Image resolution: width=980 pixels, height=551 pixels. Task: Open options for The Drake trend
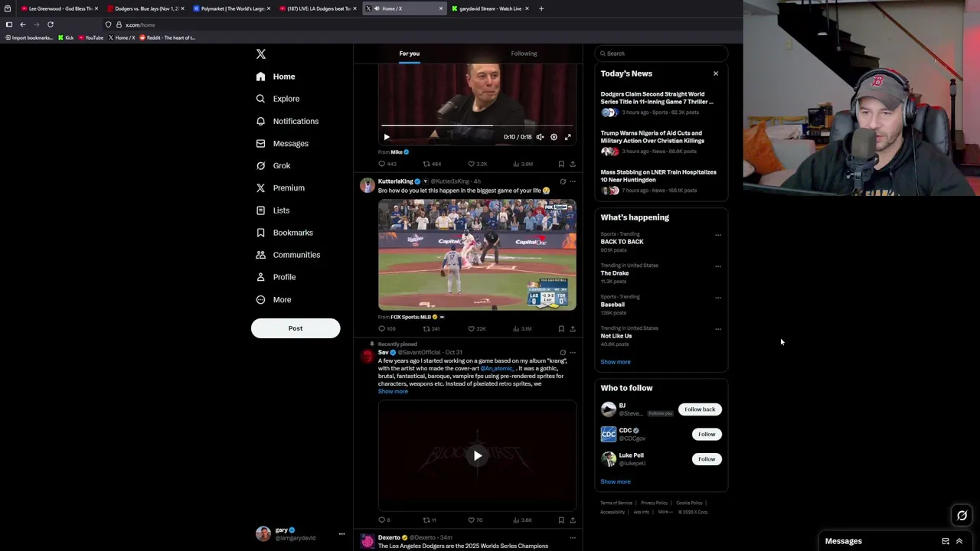click(718, 266)
